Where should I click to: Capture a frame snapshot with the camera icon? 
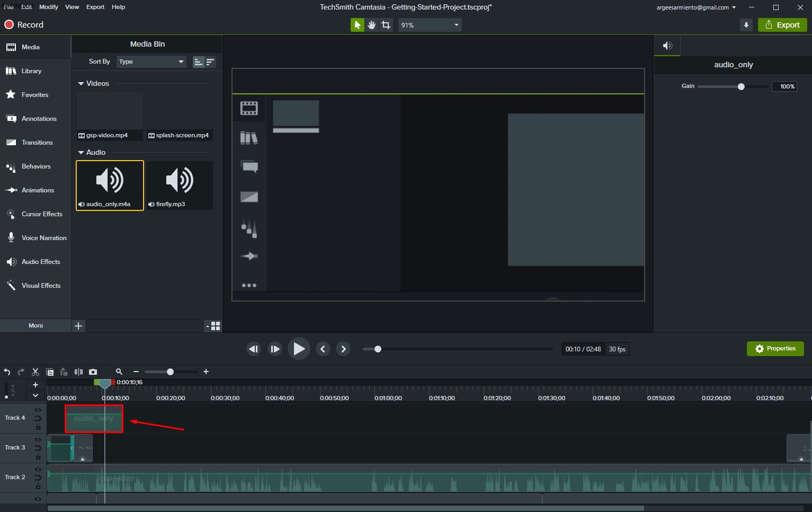(93, 372)
